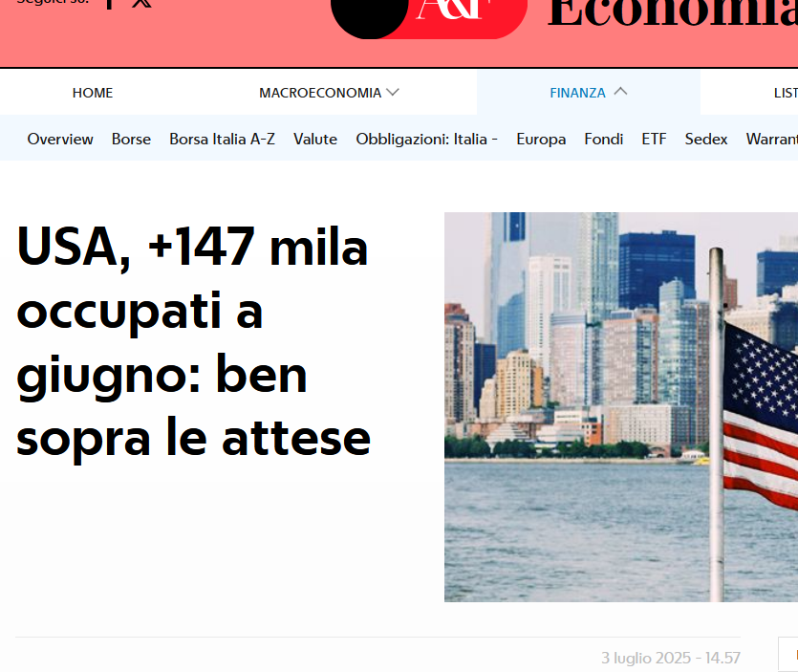
Task: Go to the ETF section
Action: pos(654,139)
